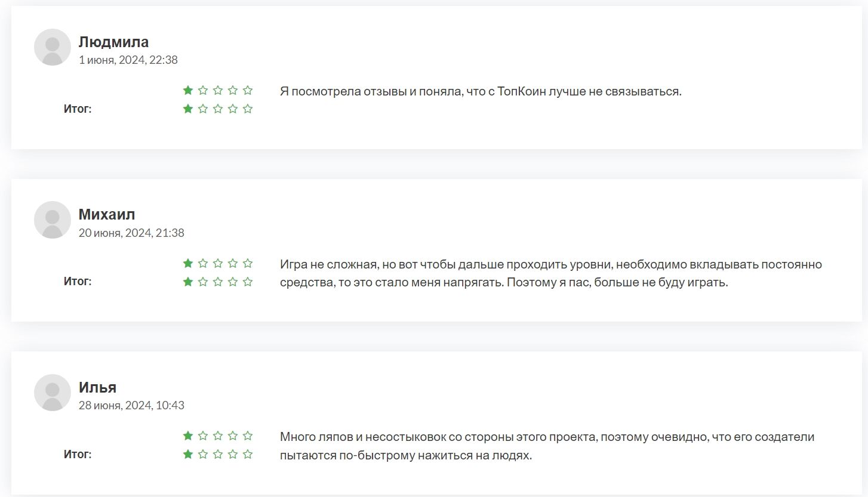Click the timestamp 20 июня, 2024, 21:38
868x497 pixels.
click(132, 233)
